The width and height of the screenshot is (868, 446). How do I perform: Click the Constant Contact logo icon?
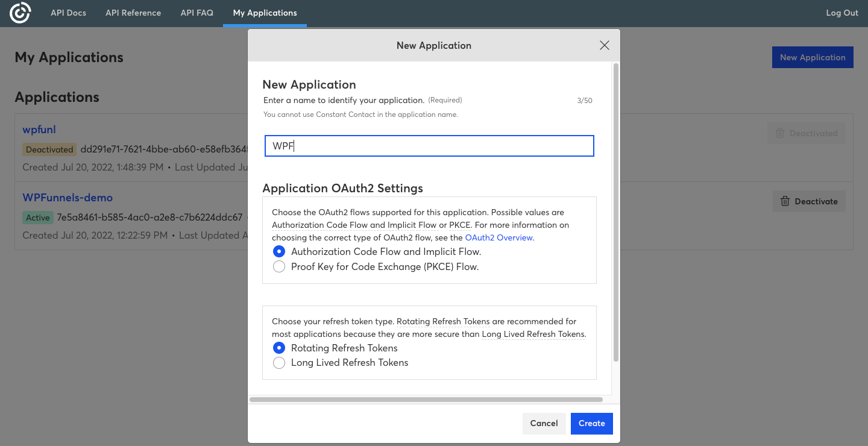(20, 13)
